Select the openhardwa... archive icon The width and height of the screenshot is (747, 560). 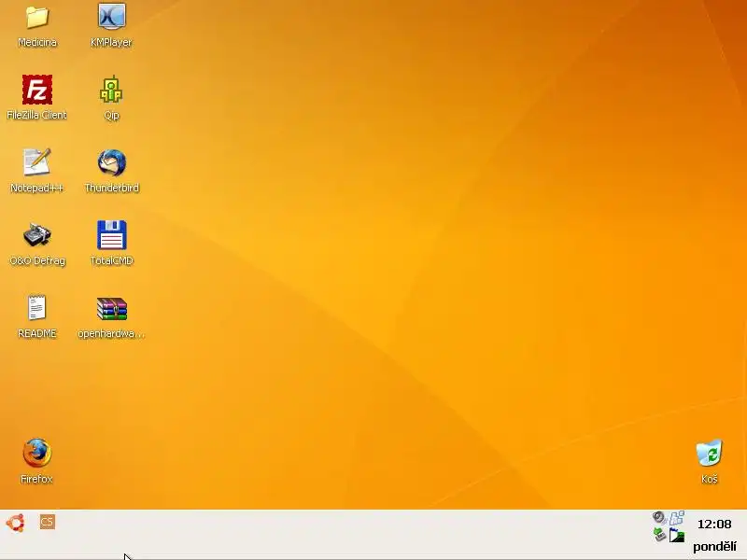(111, 309)
